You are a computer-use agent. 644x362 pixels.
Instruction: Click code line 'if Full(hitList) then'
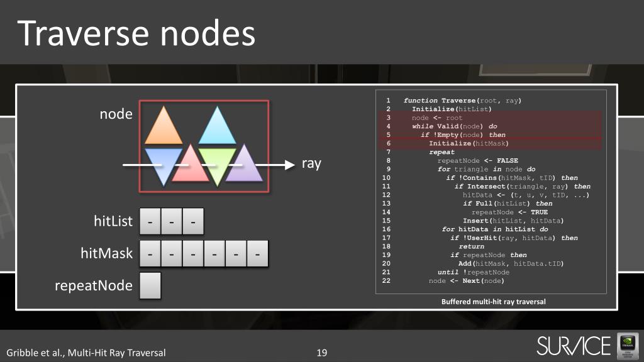[508, 204]
